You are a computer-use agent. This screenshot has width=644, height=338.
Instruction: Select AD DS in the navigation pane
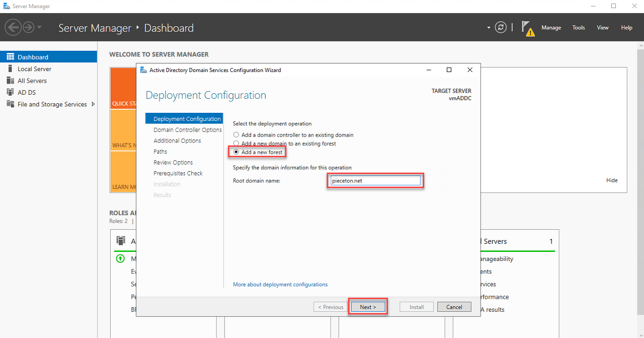pyautogui.click(x=27, y=92)
